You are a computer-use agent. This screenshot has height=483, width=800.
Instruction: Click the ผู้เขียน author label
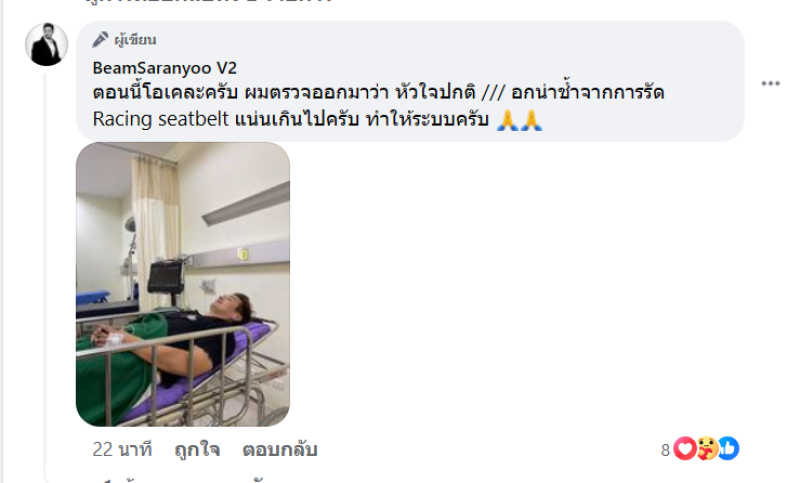click(135, 40)
